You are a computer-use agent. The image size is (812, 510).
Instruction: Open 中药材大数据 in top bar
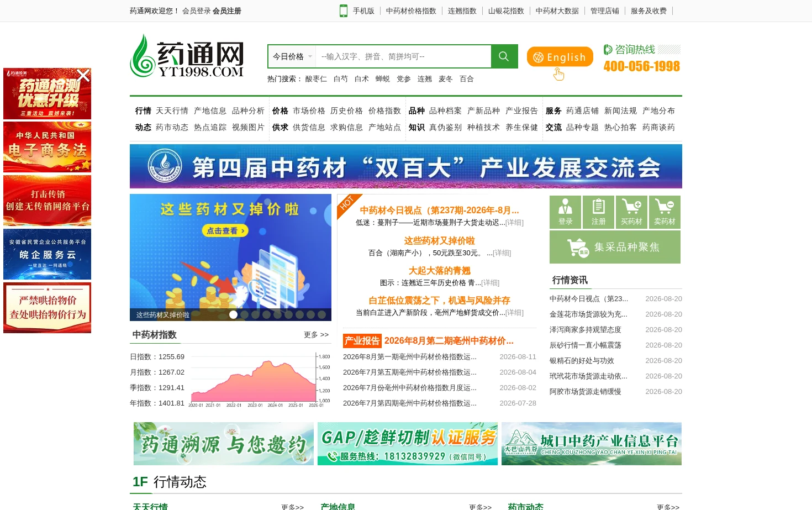tap(557, 10)
